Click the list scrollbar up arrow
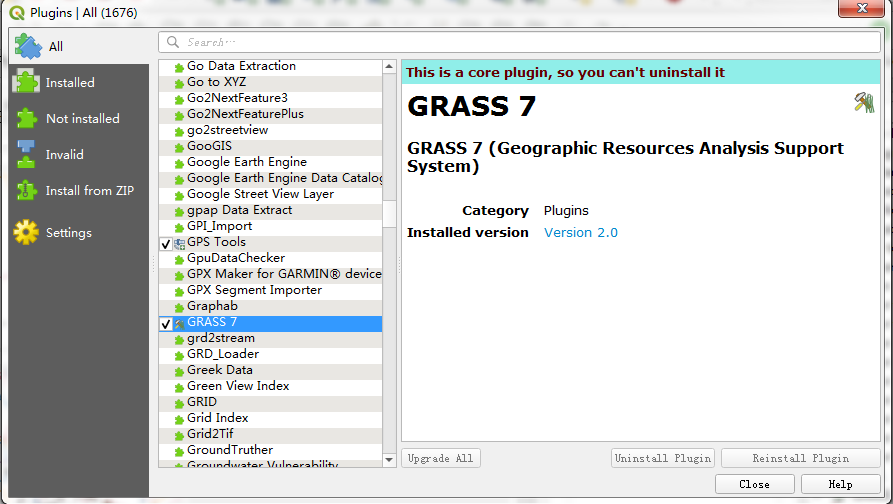The image size is (893, 504). (389, 67)
